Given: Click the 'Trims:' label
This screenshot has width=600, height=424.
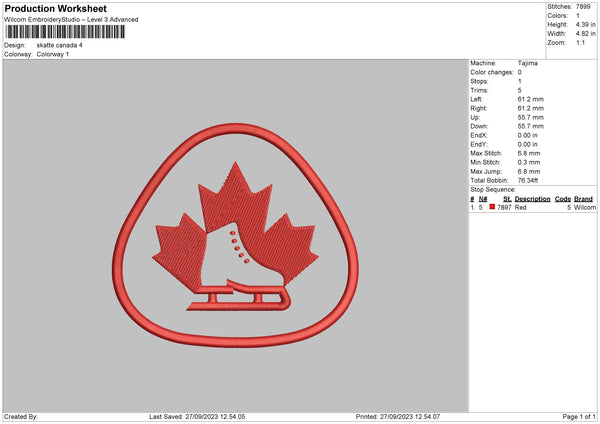Looking at the screenshot, I should click(479, 90).
